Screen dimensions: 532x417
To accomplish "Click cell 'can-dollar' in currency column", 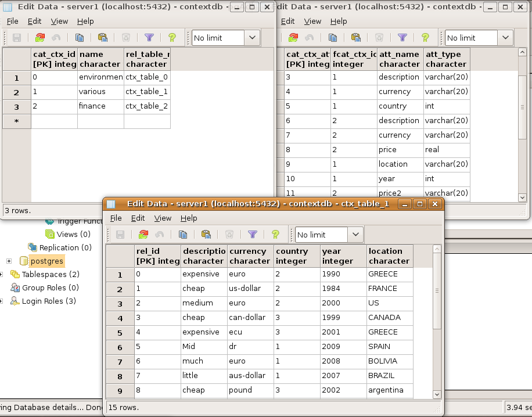I will point(250,318).
